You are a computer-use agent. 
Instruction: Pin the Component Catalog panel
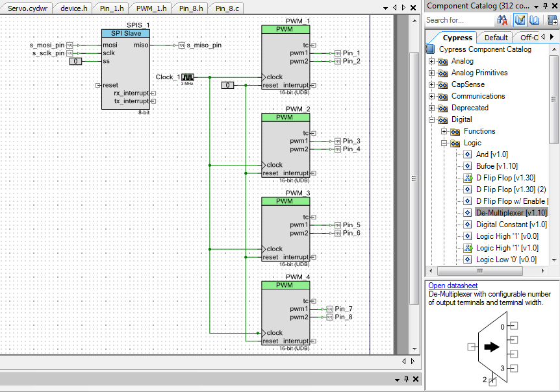(x=545, y=6)
